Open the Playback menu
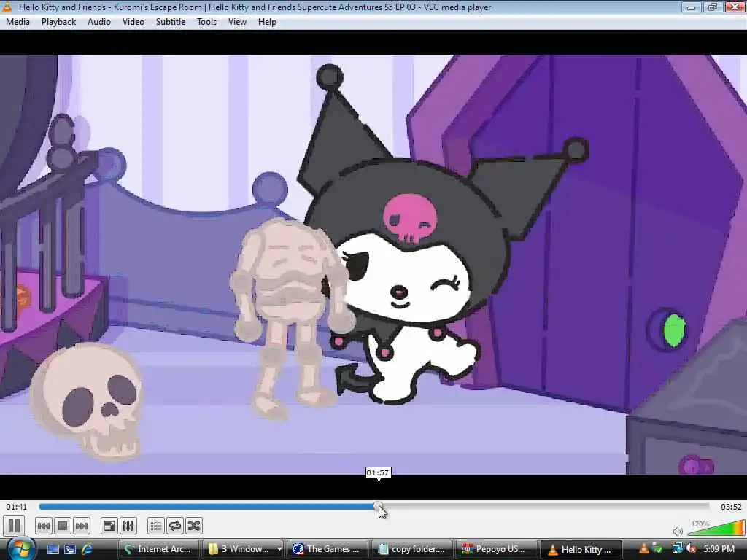This screenshot has width=747, height=560. tap(58, 22)
